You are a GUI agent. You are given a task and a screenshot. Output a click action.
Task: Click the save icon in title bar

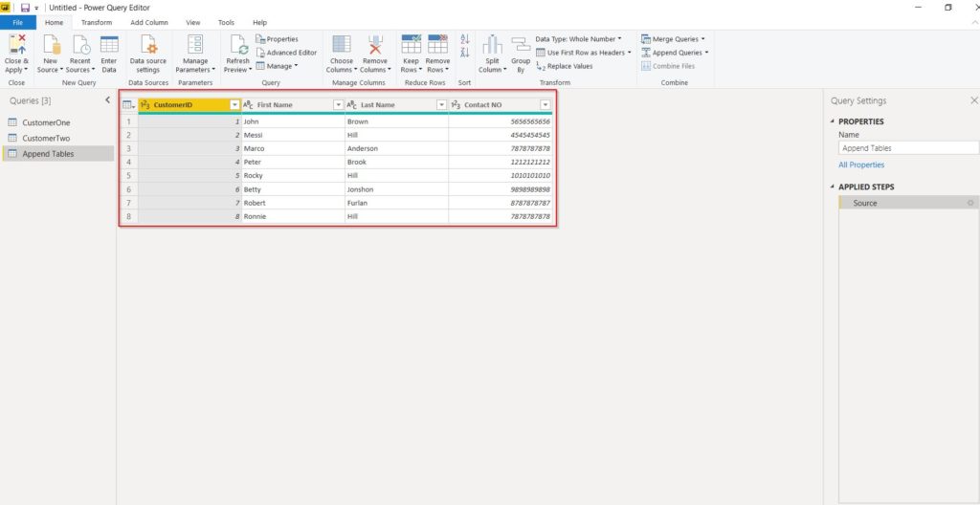25,8
